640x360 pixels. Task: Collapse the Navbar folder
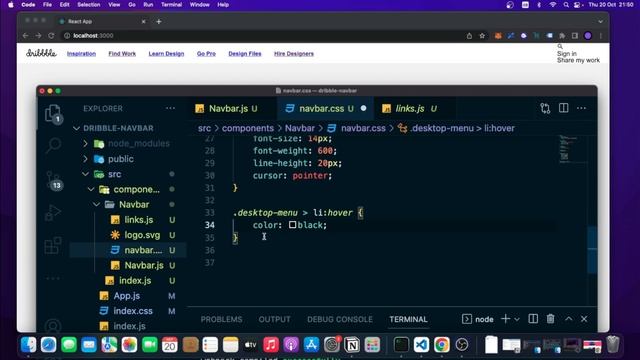pyautogui.click(x=96, y=204)
